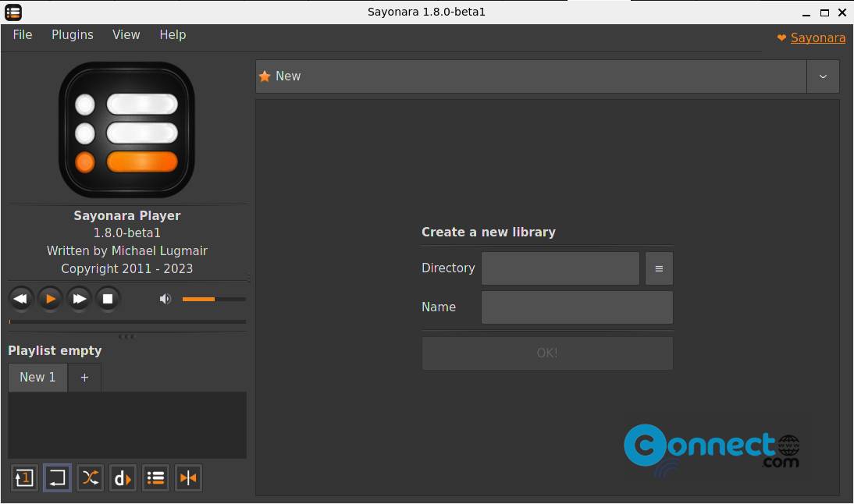Open the Sayonara link in the top corner

818,38
